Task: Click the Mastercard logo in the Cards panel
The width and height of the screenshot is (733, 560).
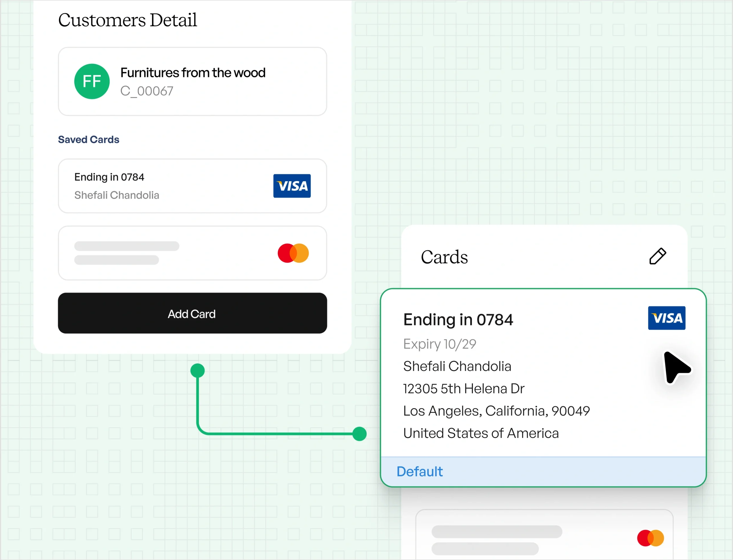Action: coord(650,538)
